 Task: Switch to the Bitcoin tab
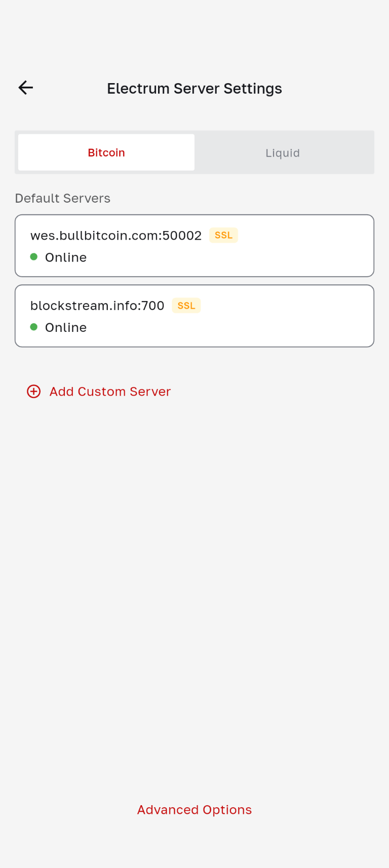(x=106, y=153)
